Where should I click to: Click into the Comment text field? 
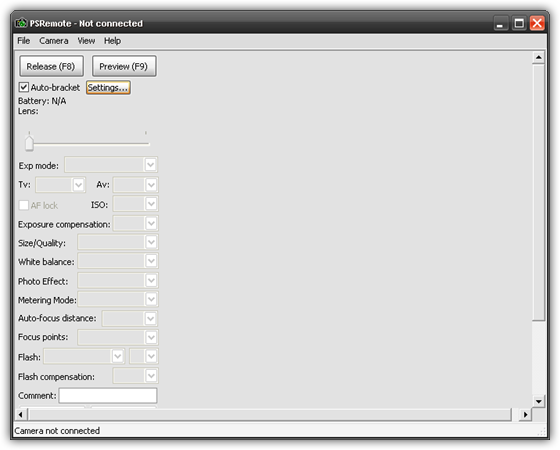click(108, 396)
